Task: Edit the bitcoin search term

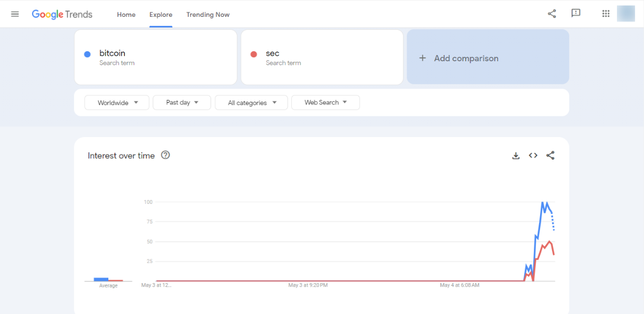Action: tap(112, 53)
